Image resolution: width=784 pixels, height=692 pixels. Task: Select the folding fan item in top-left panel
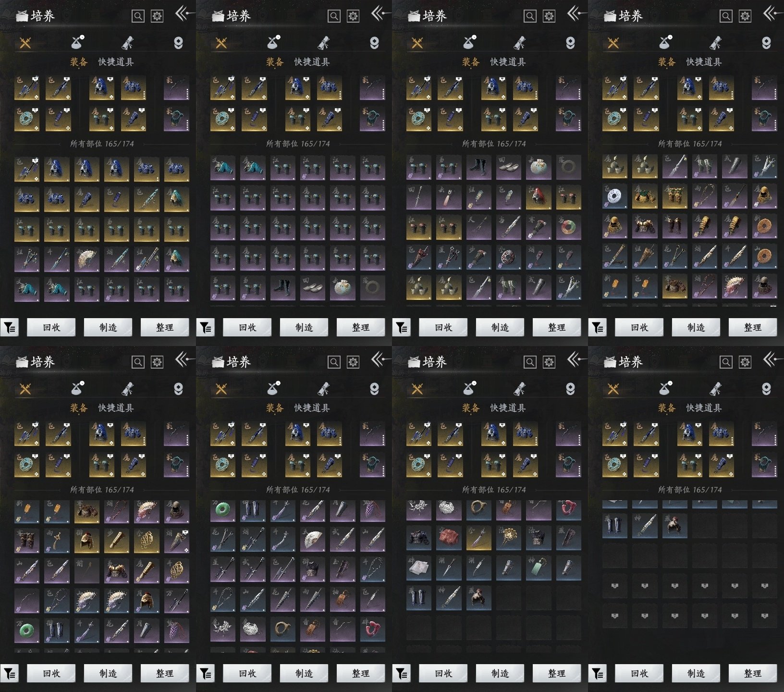pos(87,260)
